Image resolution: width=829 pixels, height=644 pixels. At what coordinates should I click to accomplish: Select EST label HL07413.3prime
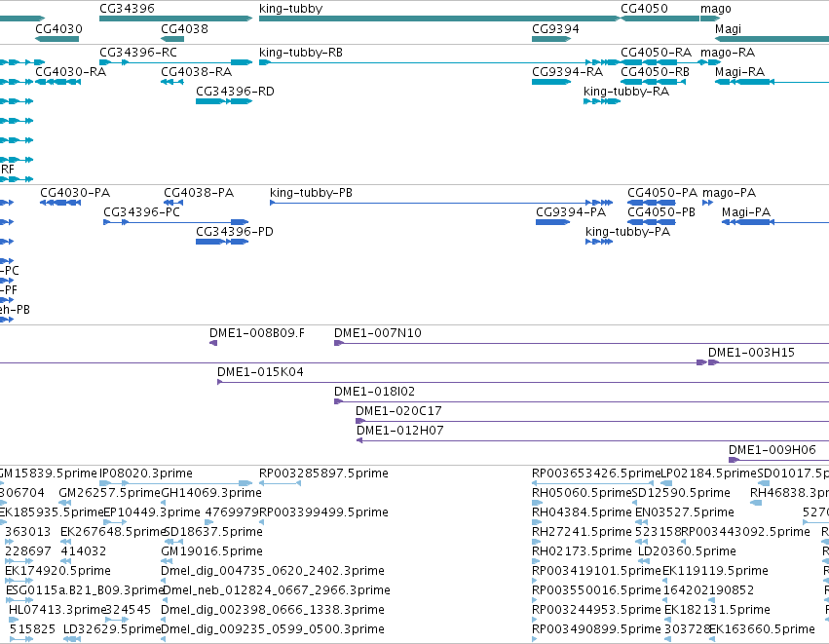[57, 610]
